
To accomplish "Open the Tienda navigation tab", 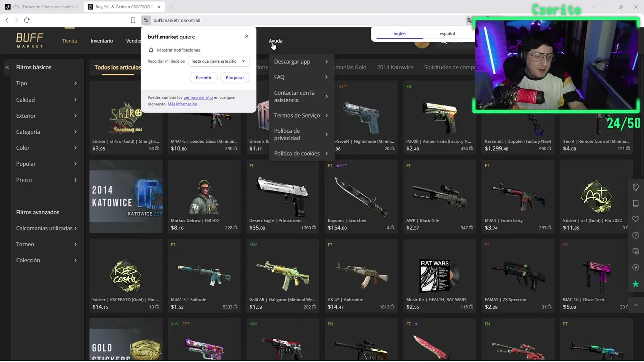I will click(69, 41).
